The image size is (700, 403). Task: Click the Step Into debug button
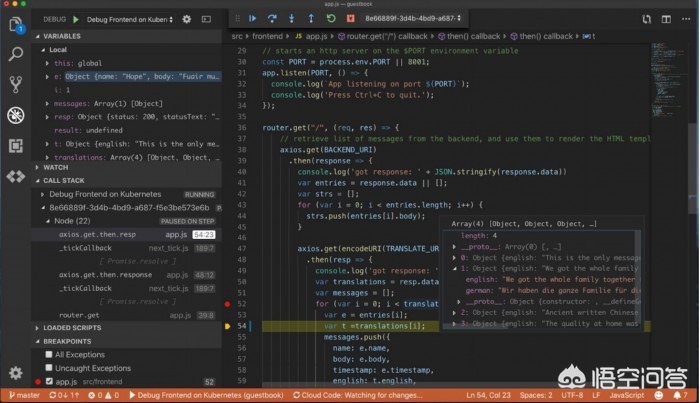point(291,18)
